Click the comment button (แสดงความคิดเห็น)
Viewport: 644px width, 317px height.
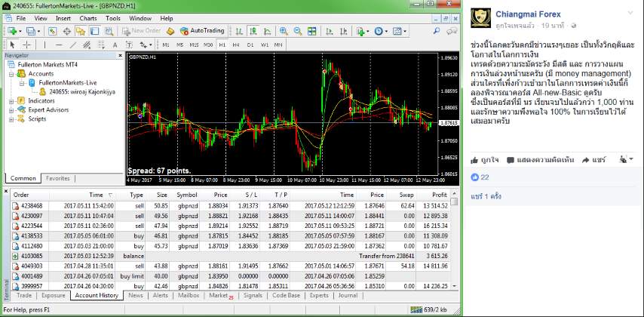(540, 160)
